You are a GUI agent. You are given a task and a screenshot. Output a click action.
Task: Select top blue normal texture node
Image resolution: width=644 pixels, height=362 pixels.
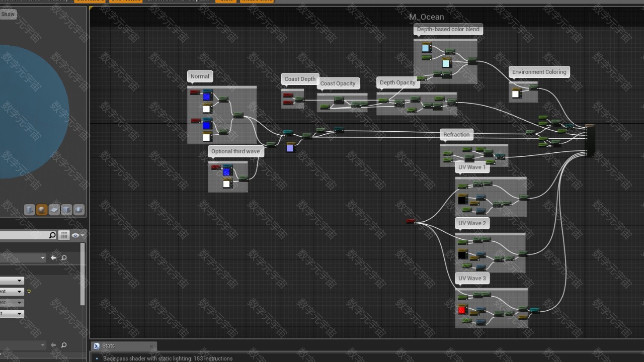tap(207, 96)
